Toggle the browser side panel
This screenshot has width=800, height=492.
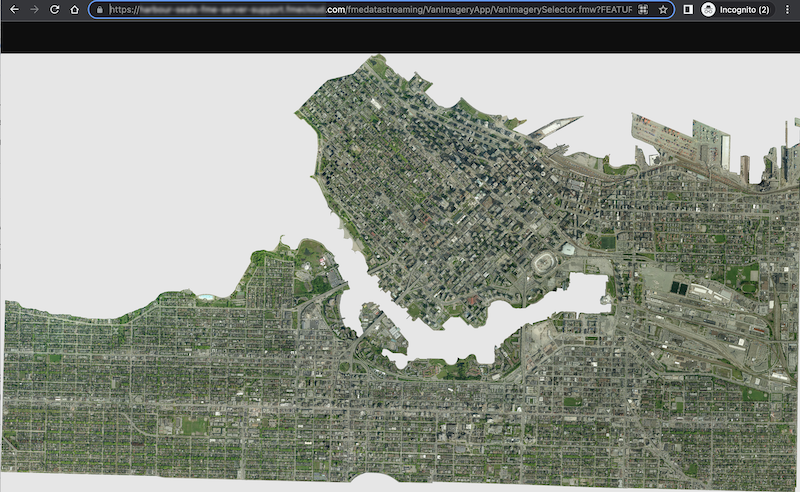pyautogui.click(x=688, y=9)
